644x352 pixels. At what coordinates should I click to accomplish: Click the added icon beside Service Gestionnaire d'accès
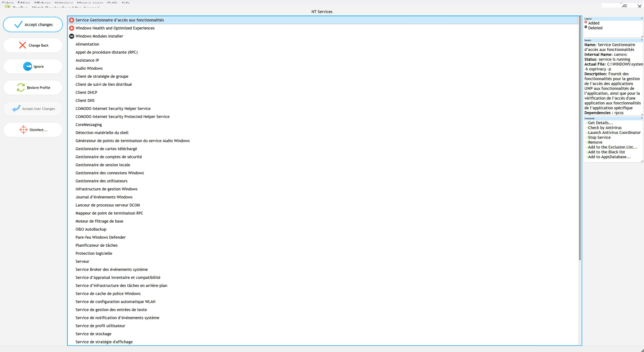[71, 20]
